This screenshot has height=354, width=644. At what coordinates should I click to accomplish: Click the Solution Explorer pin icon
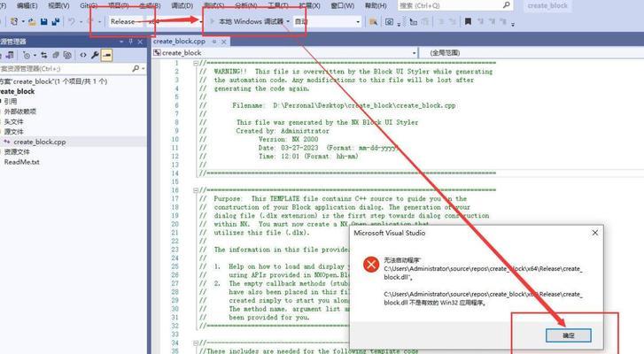click(130, 42)
